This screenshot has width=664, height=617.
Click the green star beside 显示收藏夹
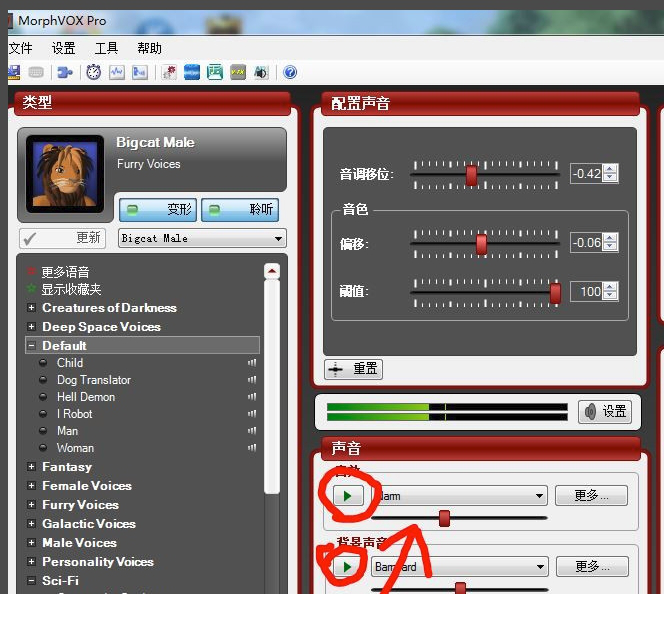pos(31,289)
